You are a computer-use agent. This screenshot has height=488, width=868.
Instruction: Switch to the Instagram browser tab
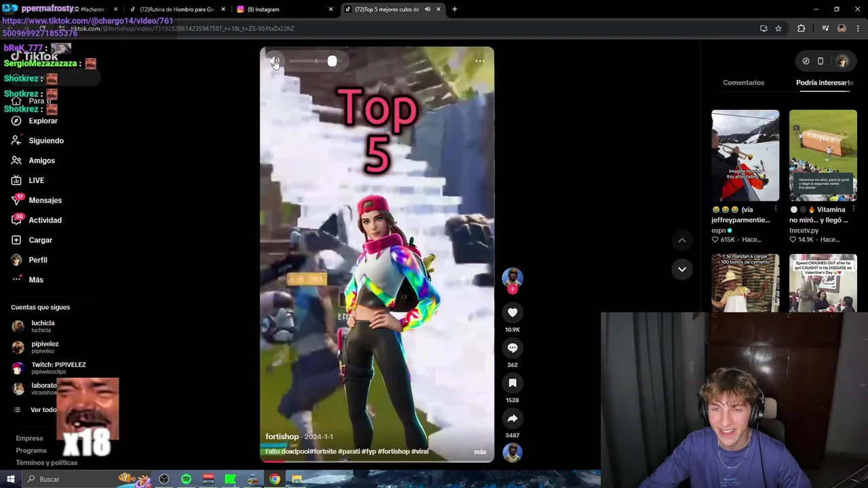(284, 9)
